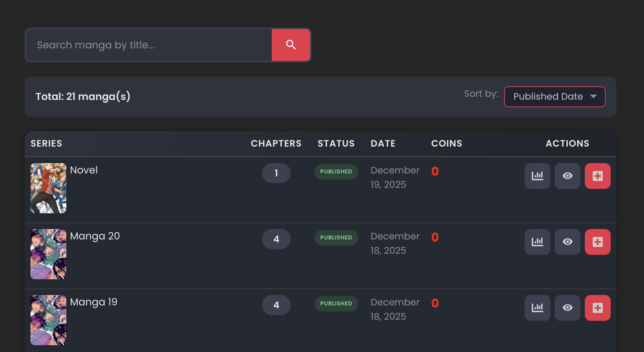Open the Published Date sort dropdown

click(554, 96)
